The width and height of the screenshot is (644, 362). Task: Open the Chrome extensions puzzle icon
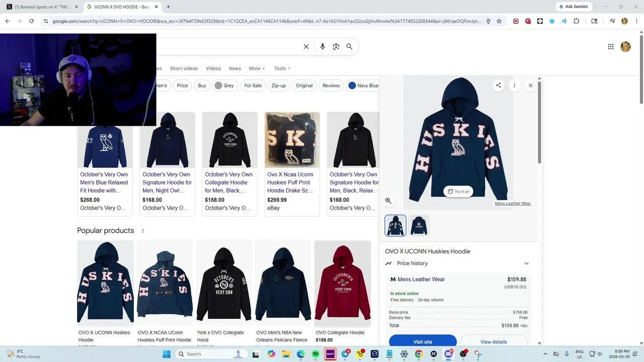[577, 21]
